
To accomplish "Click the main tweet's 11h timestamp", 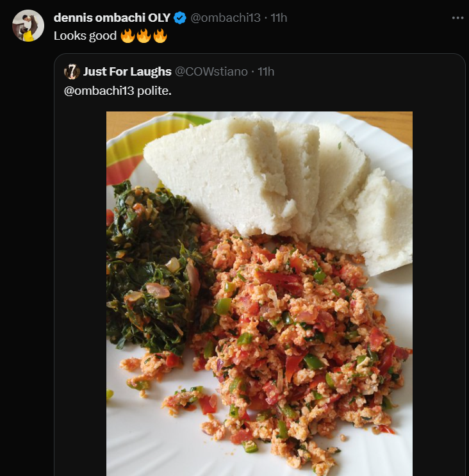I will point(279,18).
